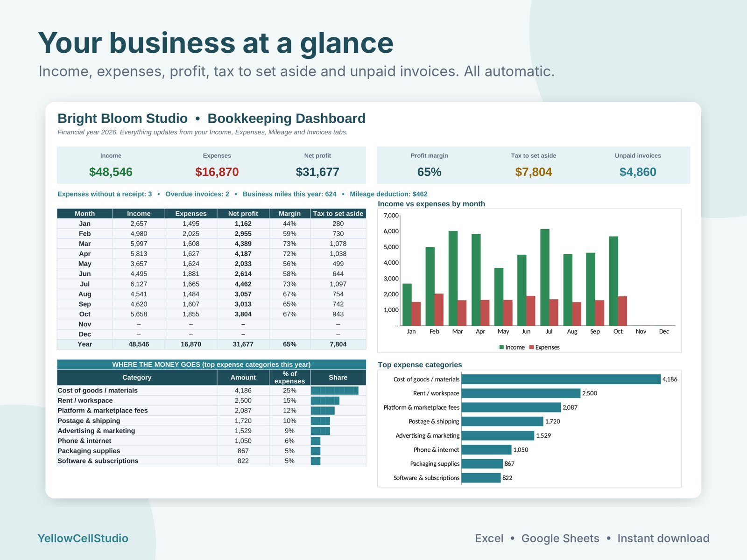
Task: Click Jan income cell 2,657
Action: (139, 224)
